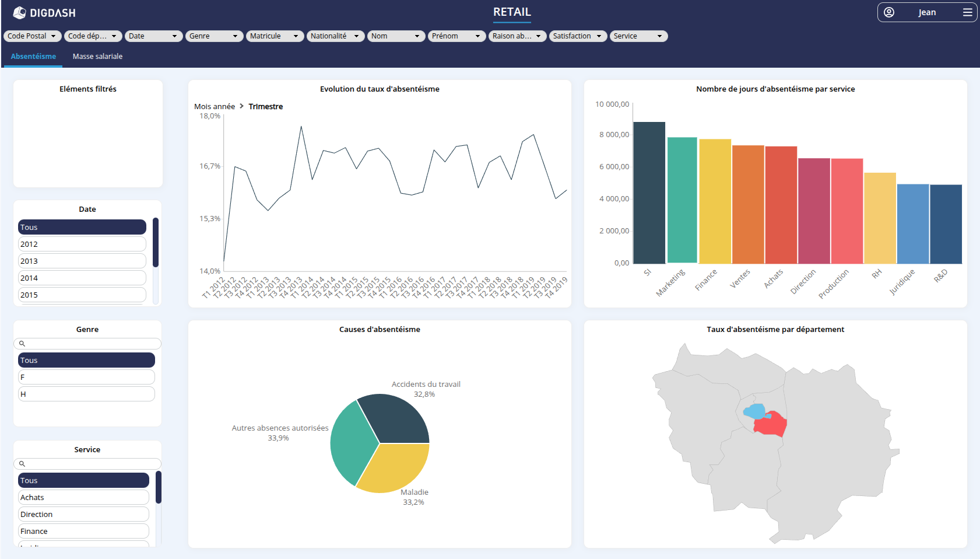Click the Mois année breadcrumb link
The width and height of the screenshot is (980, 559).
point(215,106)
